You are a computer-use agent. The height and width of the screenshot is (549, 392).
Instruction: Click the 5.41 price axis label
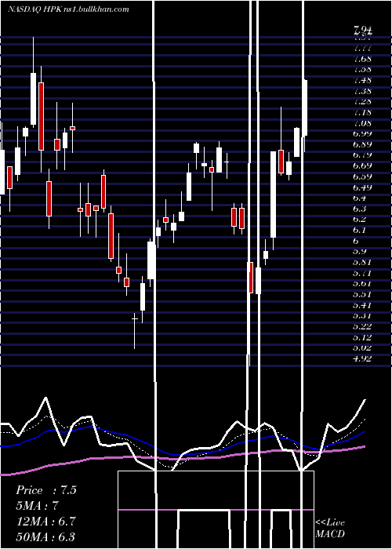[x=362, y=305]
